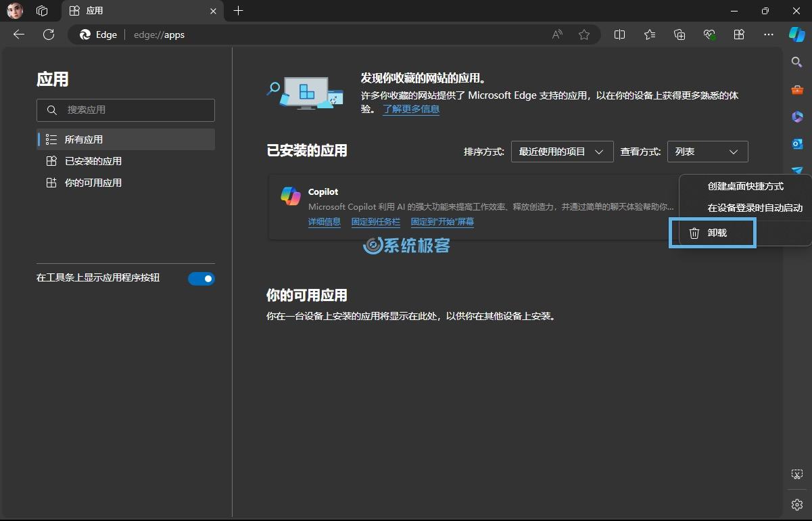Open the apps toolbar button
Viewport: 812px width, 521px height.
click(x=739, y=35)
